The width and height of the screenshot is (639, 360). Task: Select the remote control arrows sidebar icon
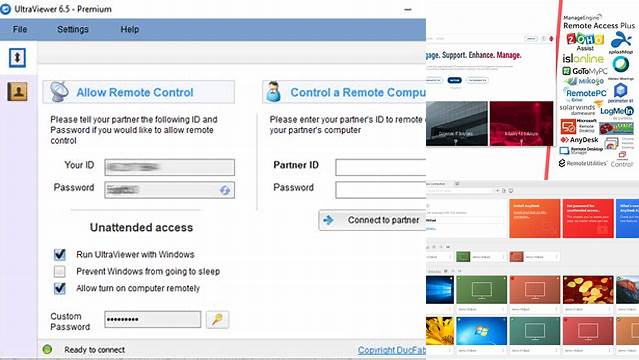17,57
